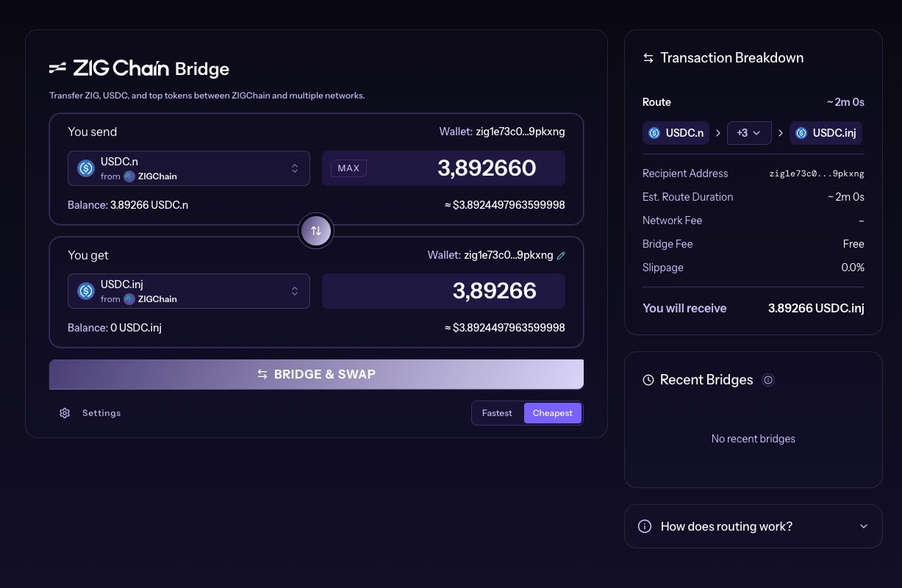The height and width of the screenshot is (588, 902).
Task: Select the Cheapest route option
Action: (553, 413)
